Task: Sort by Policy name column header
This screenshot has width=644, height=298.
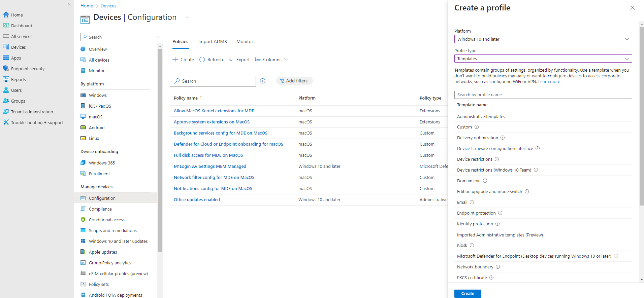Action: coord(188,98)
